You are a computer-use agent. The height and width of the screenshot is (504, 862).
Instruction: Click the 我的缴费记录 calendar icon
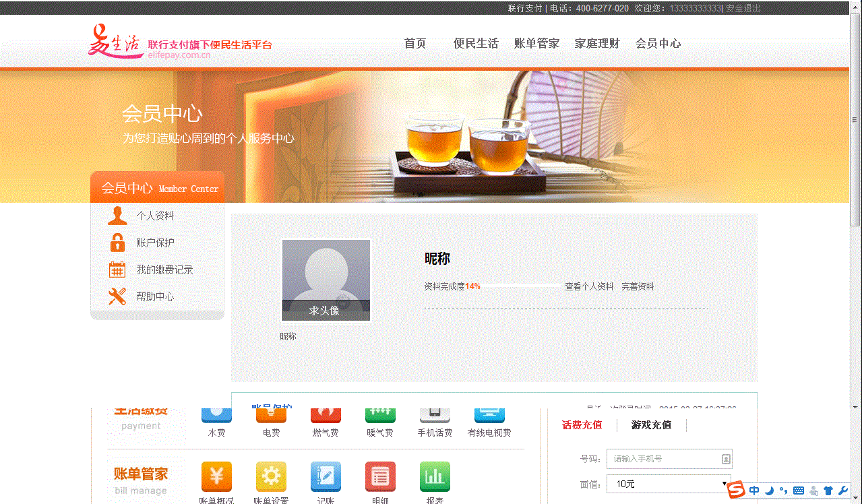117,270
